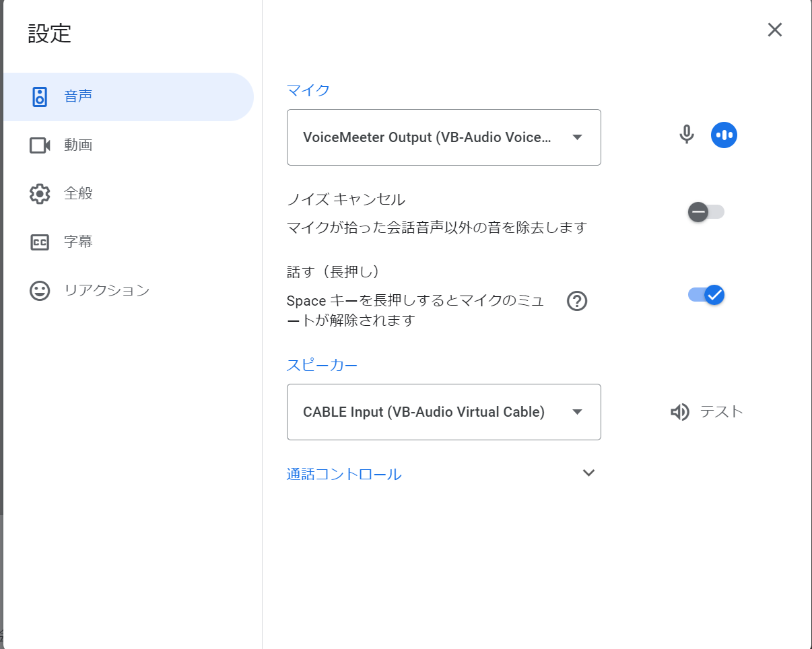Image resolution: width=812 pixels, height=649 pixels.
Task: Open the CABLE Input speaker dropdown
Action: point(444,412)
